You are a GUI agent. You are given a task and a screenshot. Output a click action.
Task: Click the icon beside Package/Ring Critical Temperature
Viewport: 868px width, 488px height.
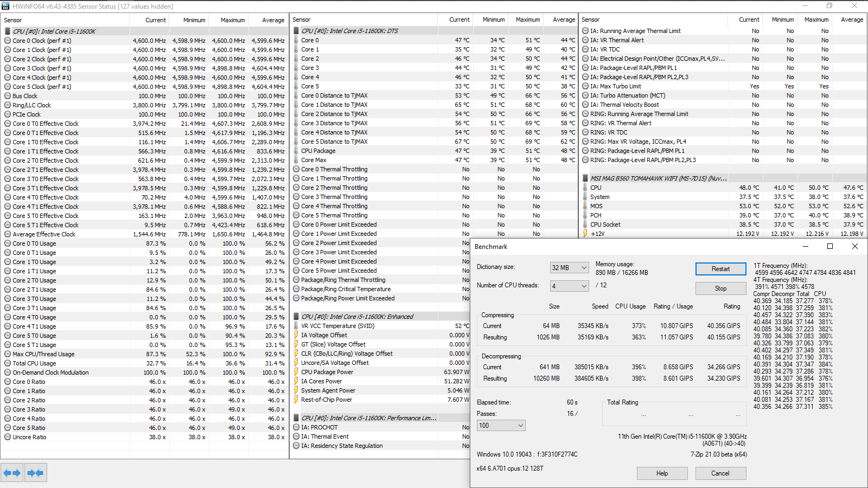pyautogui.click(x=296, y=289)
